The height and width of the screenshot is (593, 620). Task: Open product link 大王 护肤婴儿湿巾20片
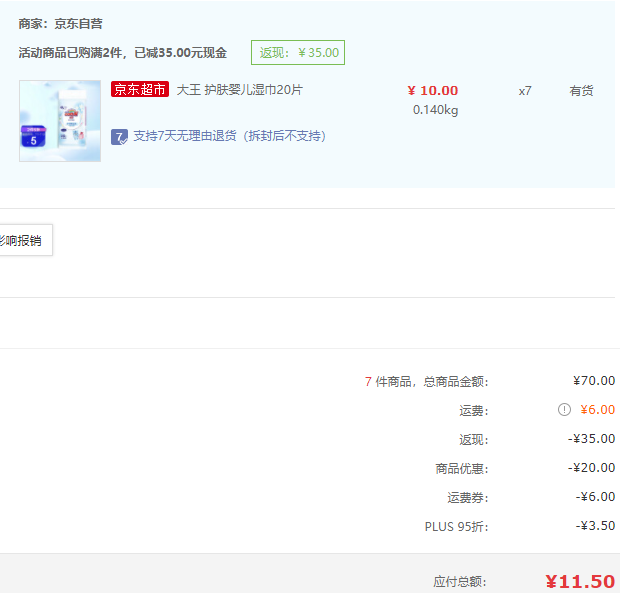[x=239, y=90]
